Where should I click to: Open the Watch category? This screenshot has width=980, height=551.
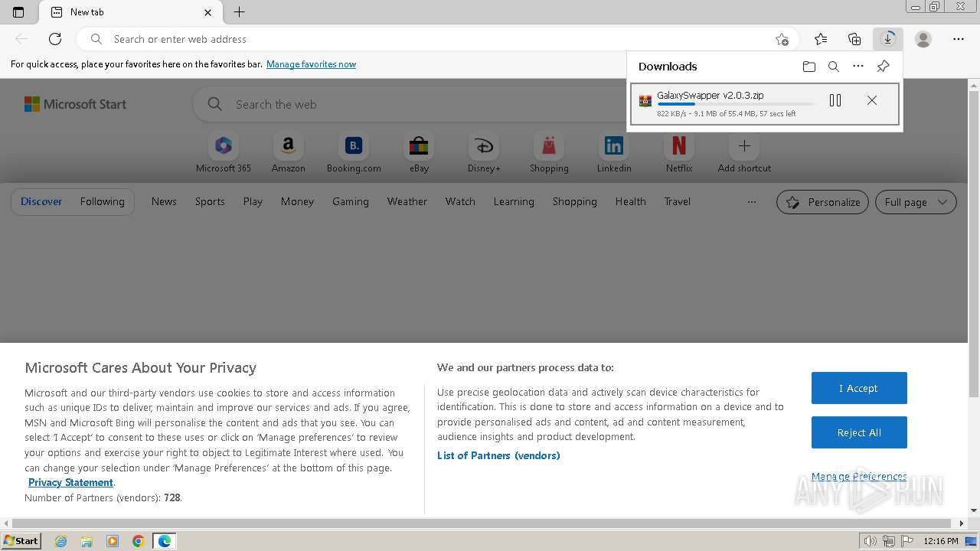[x=460, y=201]
